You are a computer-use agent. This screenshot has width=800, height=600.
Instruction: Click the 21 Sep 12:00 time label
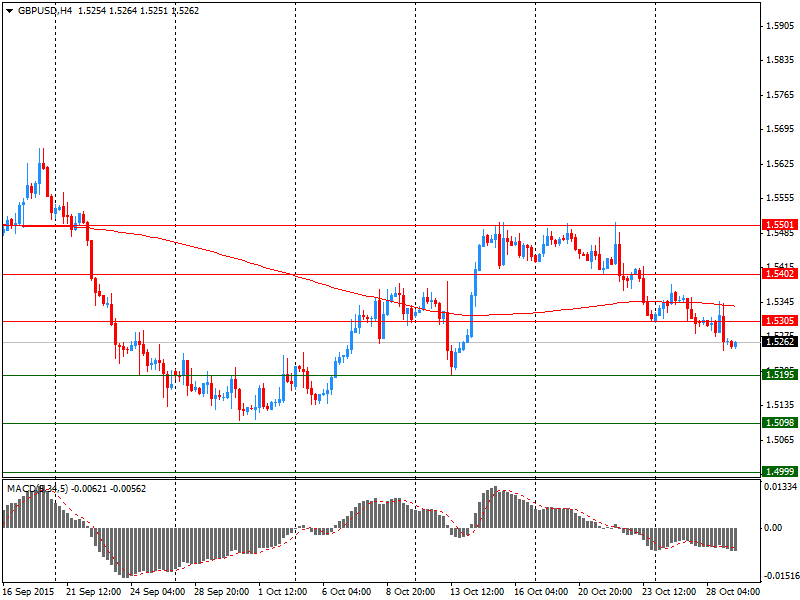coord(94,592)
